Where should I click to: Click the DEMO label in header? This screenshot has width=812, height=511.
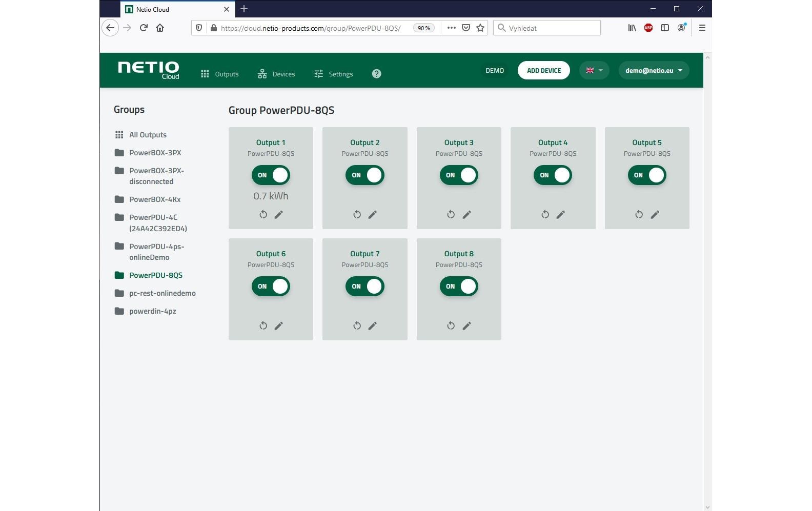click(x=495, y=71)
